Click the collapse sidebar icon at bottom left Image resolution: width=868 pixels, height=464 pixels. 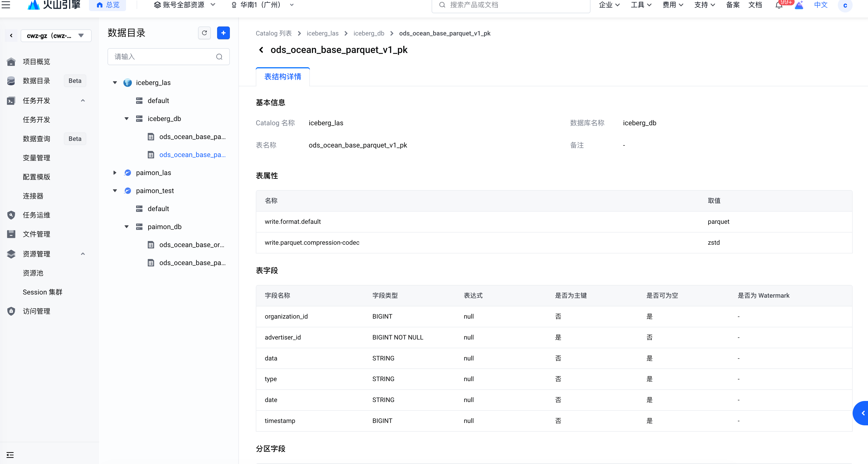[10, 455]
